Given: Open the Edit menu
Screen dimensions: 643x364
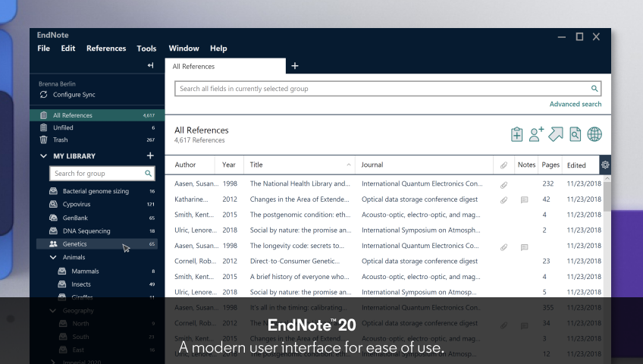Looking at the screenshot, I should (x=68, y=49).
